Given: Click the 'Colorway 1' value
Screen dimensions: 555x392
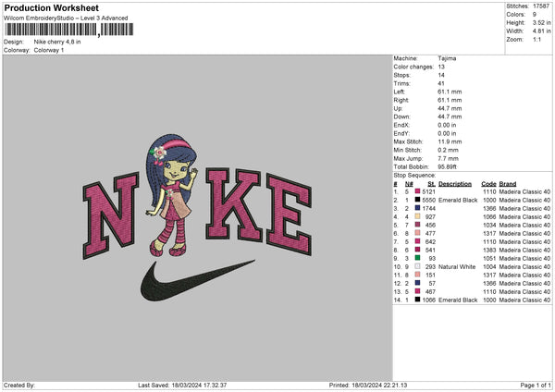Looking at the screenshot, I should [x=49, y=50].
